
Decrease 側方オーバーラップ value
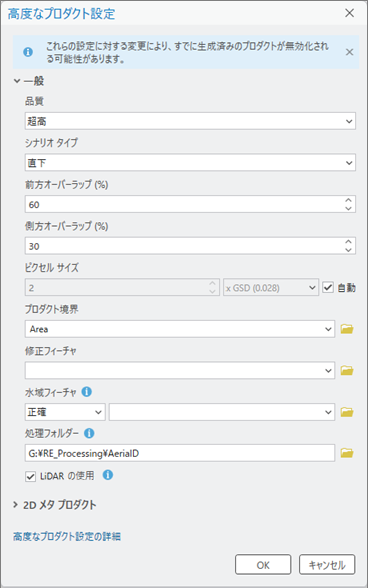click(348, 250)
